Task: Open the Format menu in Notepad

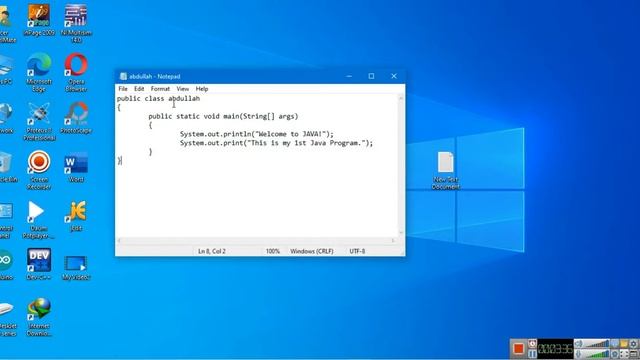Action: click(x=160, y=89)
